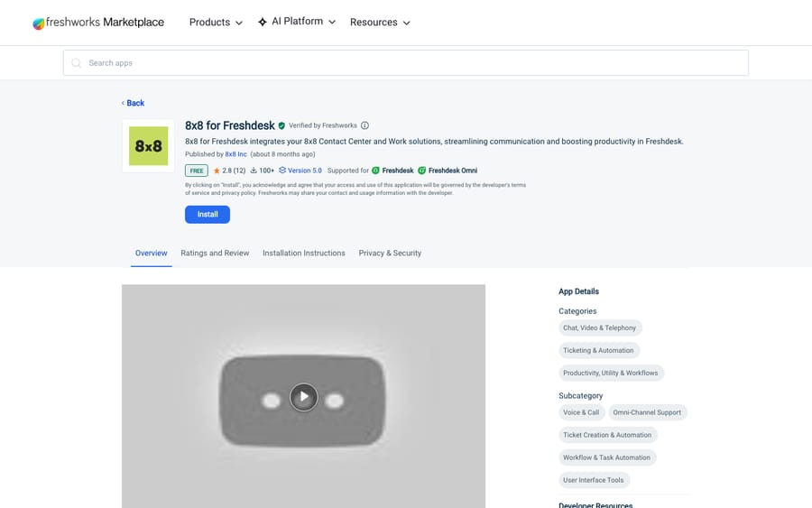
Task: Click the 8x8 app logo thumbnail
Action: [148, 146]
